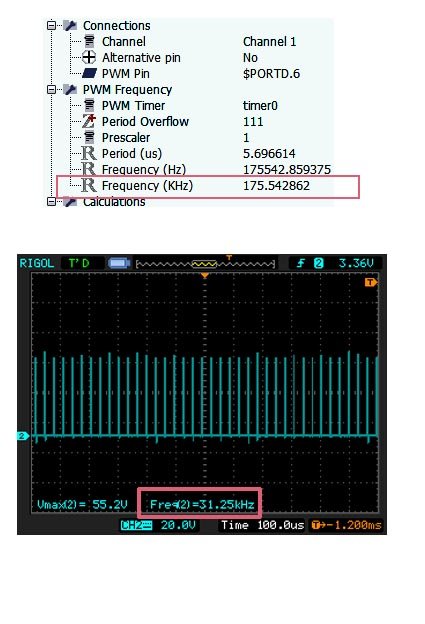Click the value 175.542862
The height and width of the screenshot is (624, 425).
pyautogui.click(x=276, y=185)
